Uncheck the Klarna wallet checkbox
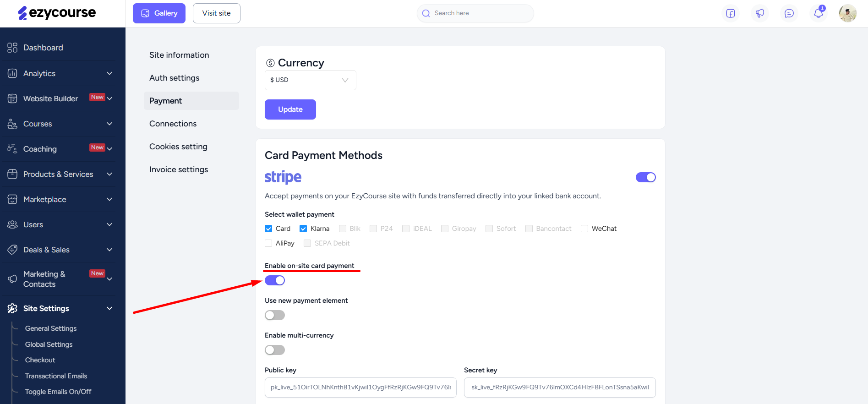 point(303,229)
